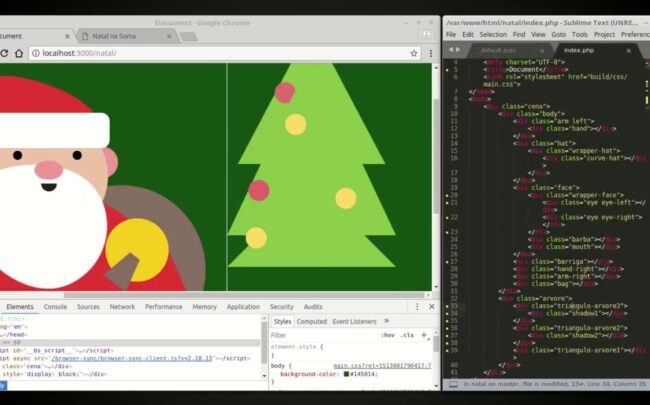Image resolution: width=650 pixels, height=405 pixels.
Task: Open Chrome's three-dot menu
Action: [431, 53]
